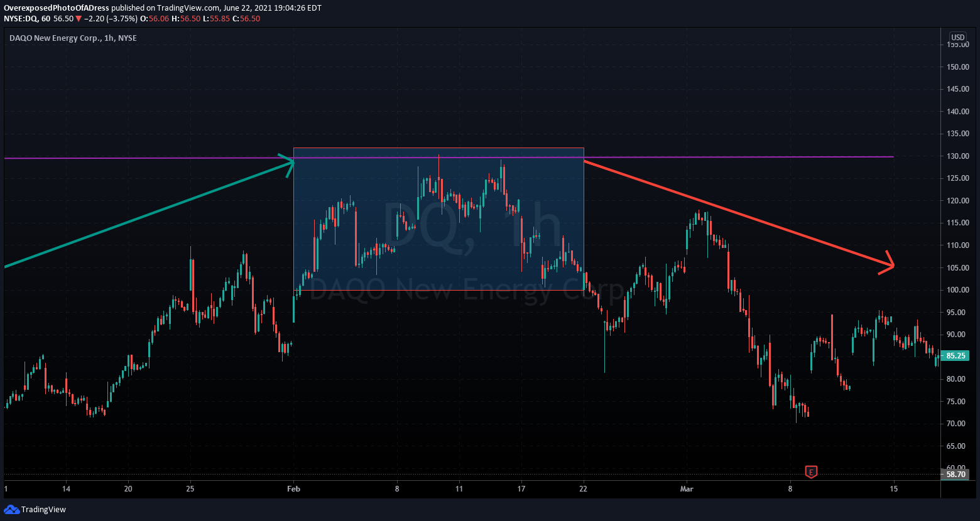Click the 150.00 price axis label
980x521 pixels.
point(957,67)
